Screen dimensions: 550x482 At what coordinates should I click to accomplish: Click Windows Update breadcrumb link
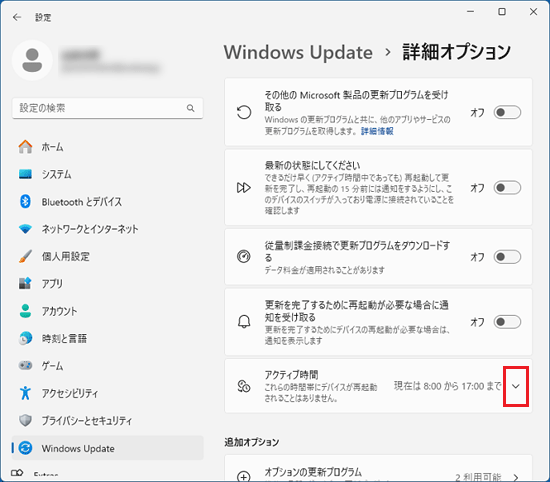298,53
